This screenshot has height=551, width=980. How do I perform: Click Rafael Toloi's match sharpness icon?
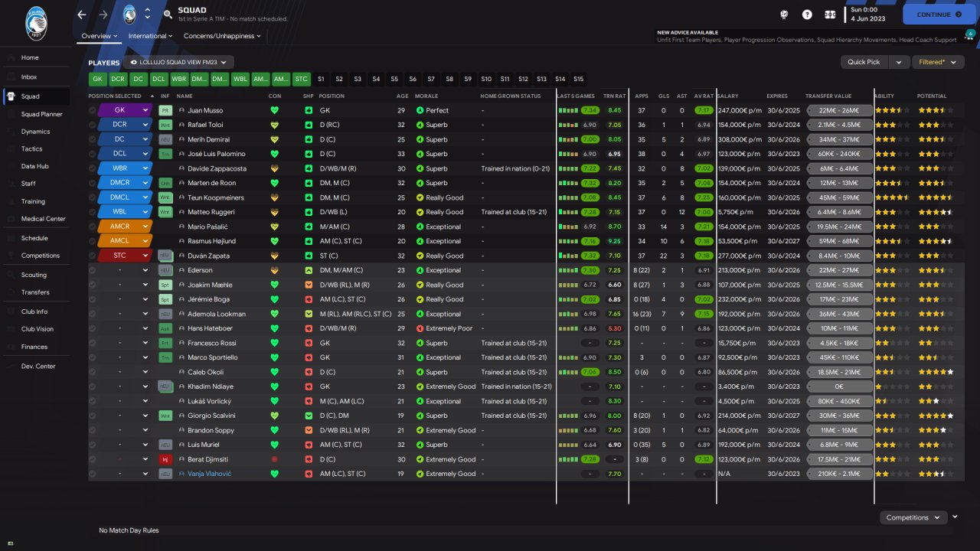tap(309, 125)
